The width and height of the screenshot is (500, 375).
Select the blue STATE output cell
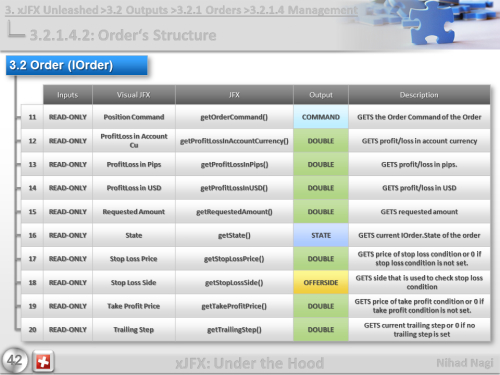coord(321,235)
